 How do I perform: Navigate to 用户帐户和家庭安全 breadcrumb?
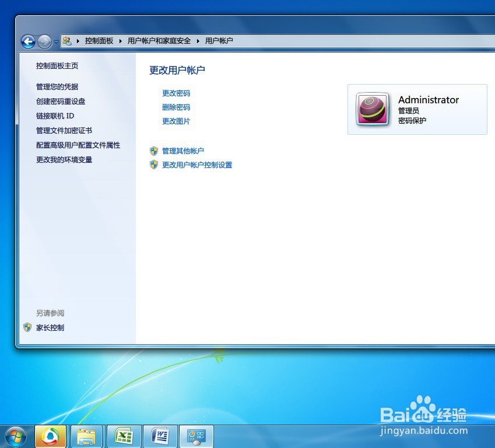tap(159, 41)
